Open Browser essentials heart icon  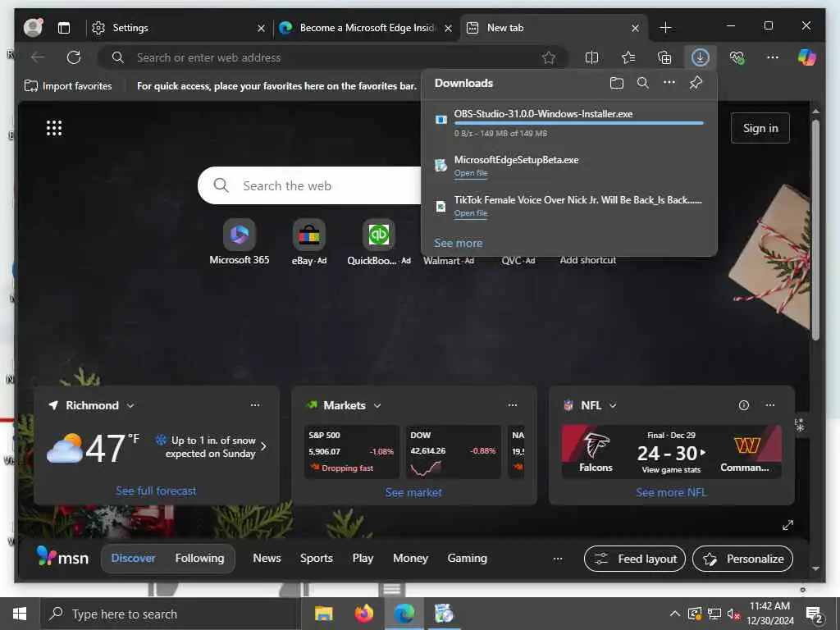737,57
